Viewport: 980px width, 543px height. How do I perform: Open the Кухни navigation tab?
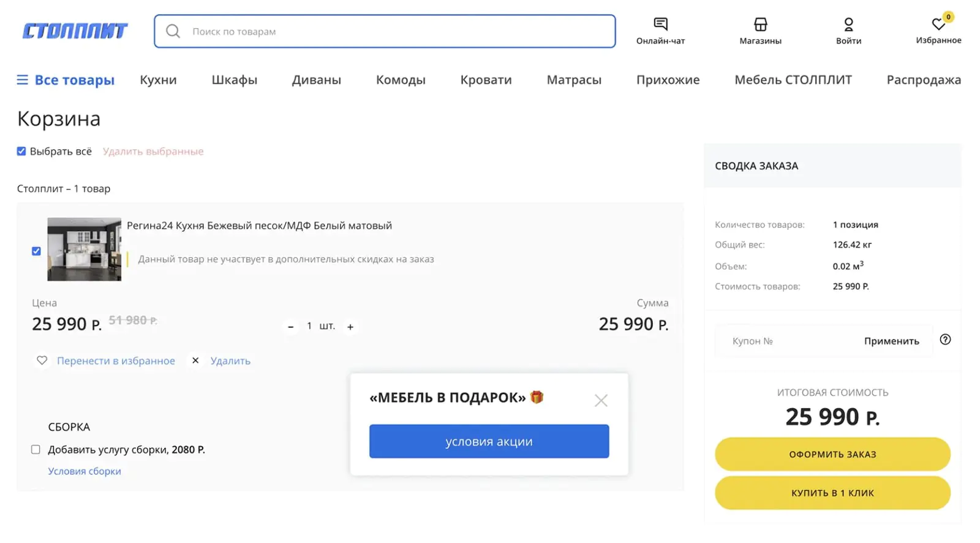click(157, 80)
